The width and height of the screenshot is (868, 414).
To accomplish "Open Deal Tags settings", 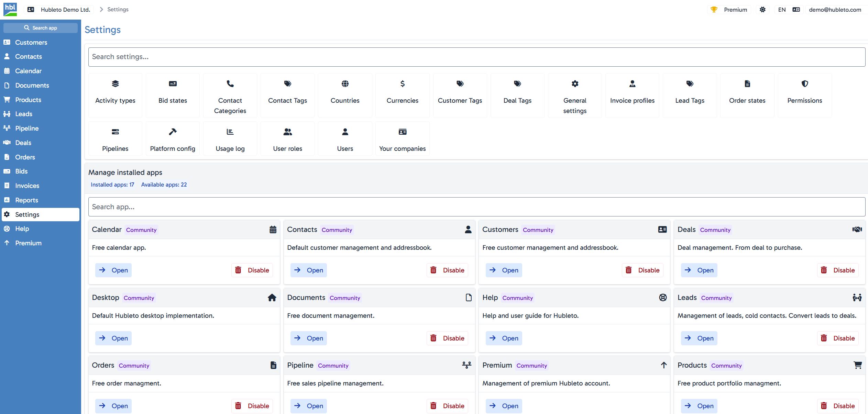I will click(x=517, y=95).
